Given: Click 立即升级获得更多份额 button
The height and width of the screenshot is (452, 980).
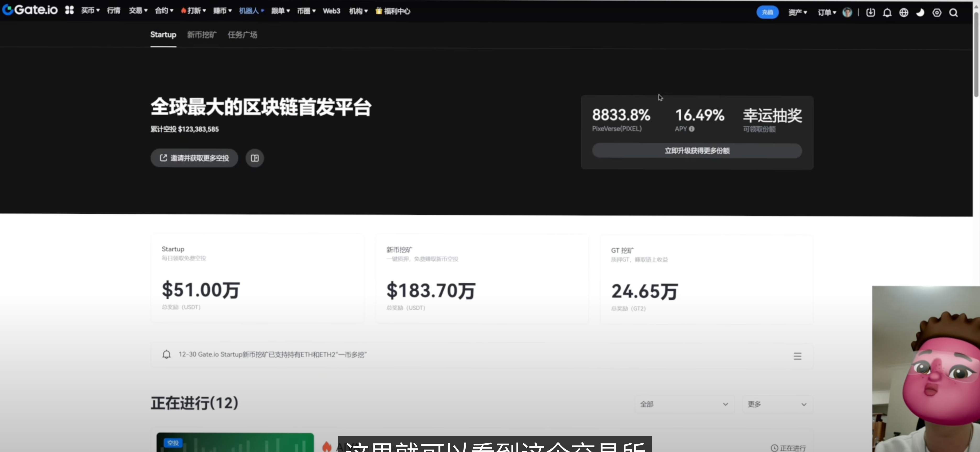Looking at the screenshot, I should 697,150.
